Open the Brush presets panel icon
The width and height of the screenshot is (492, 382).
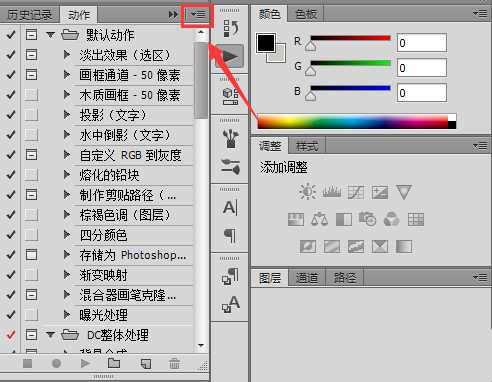click(x=230, y=139)
